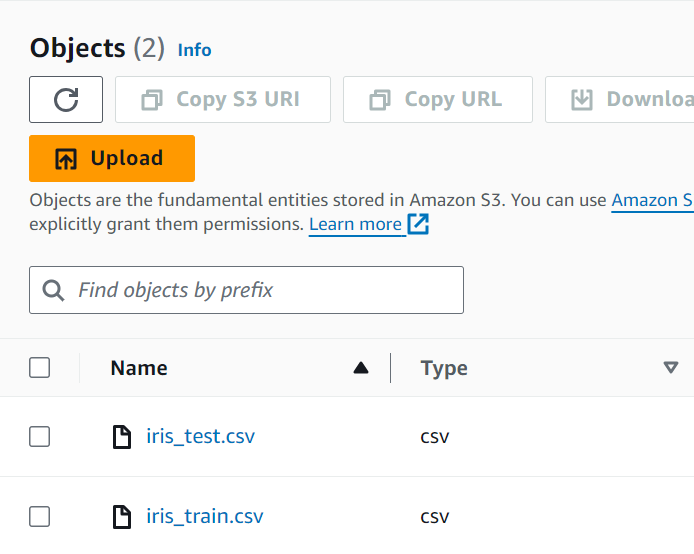The width and height of the screenshot is (694, 554).
Task: Click the external link icon after Learn more
Action: [418, 224]
